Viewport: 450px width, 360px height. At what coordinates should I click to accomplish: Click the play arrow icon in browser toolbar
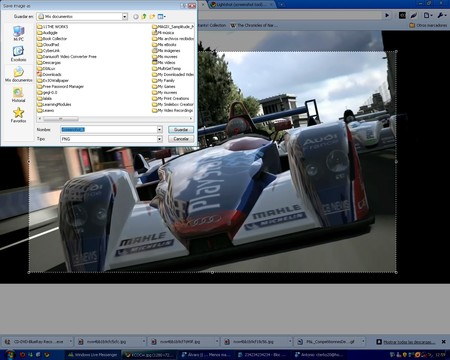pyautogui.click(x=387, y=15)
